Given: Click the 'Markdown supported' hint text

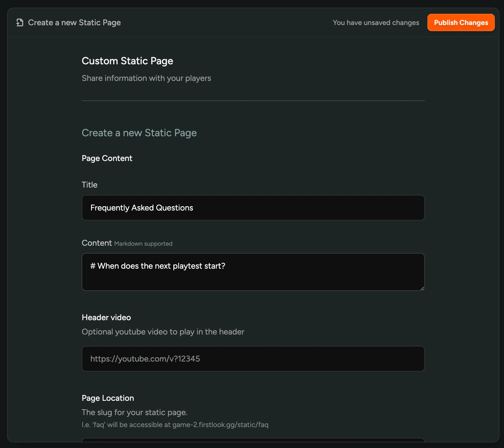Looking at the screenshot, I should coord(143,244).
